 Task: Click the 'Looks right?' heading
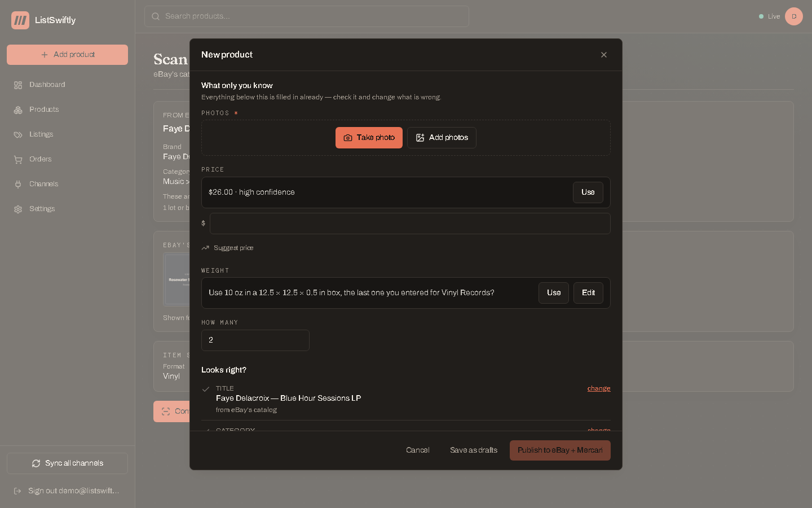(224, 370)
